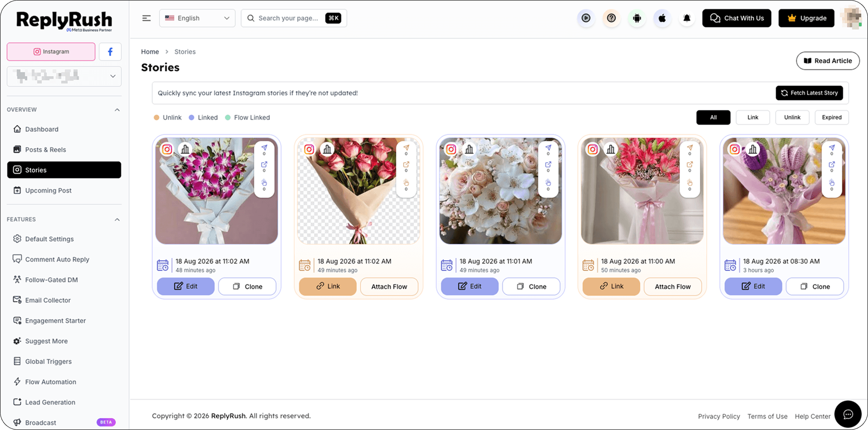This screenshot has height=430, width=868.
Task: Click the Upgrade button
Action: point(806,18)
